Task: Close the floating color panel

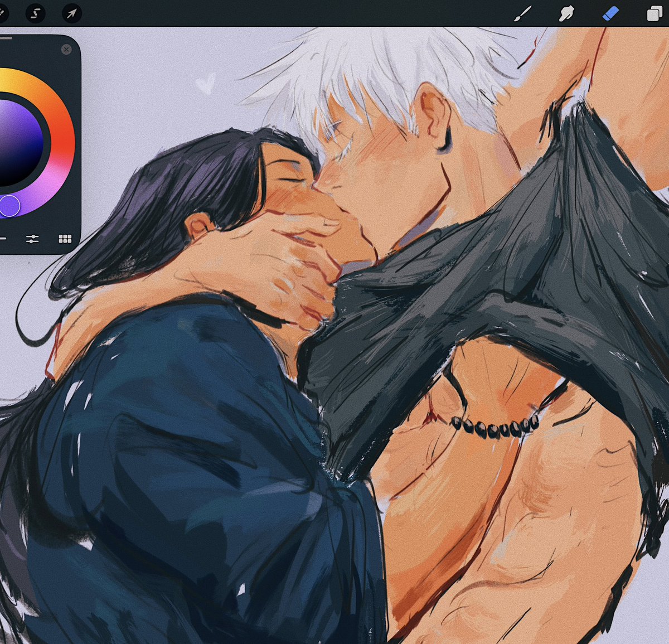Action: tap(66, 50)
